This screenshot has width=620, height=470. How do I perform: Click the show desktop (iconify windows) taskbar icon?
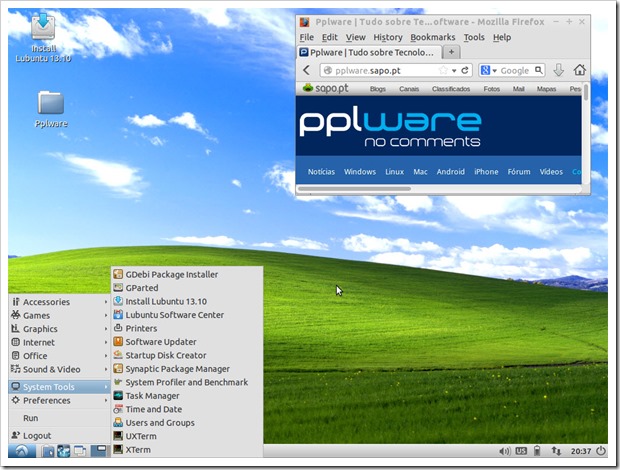[x=80, y=451]
